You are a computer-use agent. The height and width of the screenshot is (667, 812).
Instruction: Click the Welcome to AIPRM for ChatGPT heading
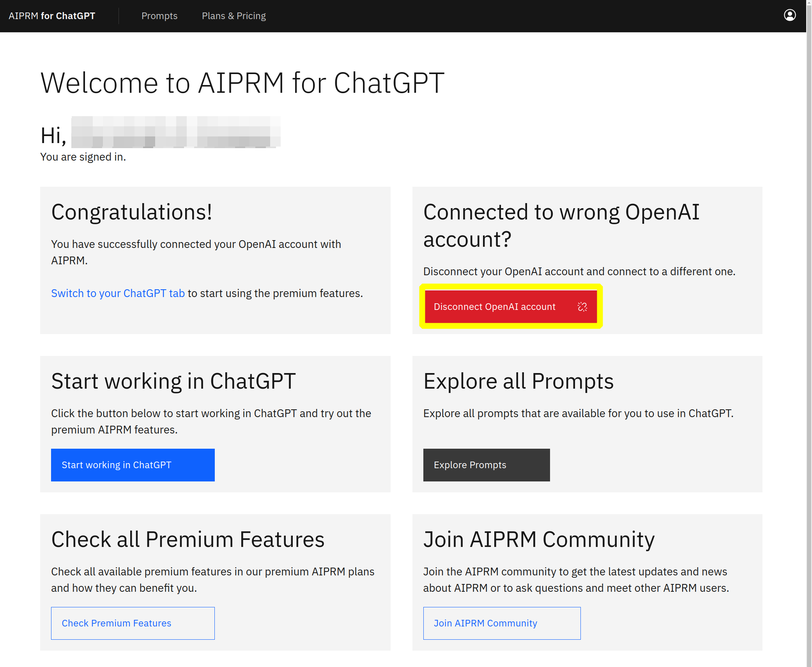242,83
